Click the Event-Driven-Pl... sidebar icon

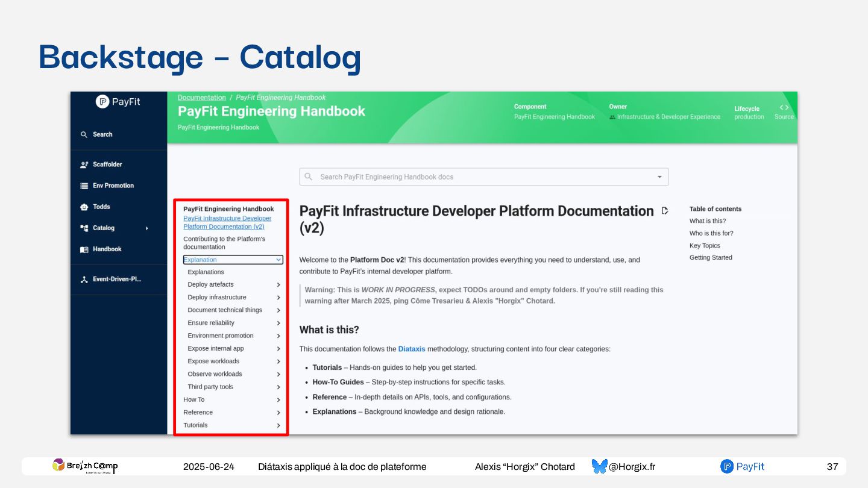click(x=84, y=280)
